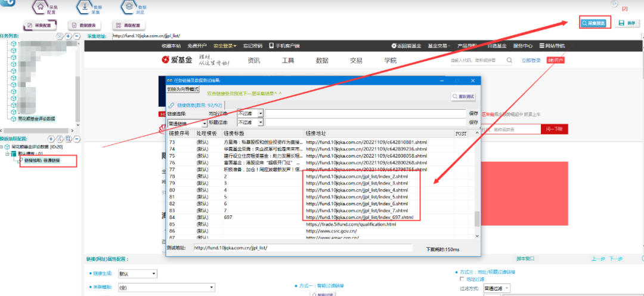The image size is (644, 296).
Task: Click 切换为向导模式 button in dialog
Action: coord(183,89)
